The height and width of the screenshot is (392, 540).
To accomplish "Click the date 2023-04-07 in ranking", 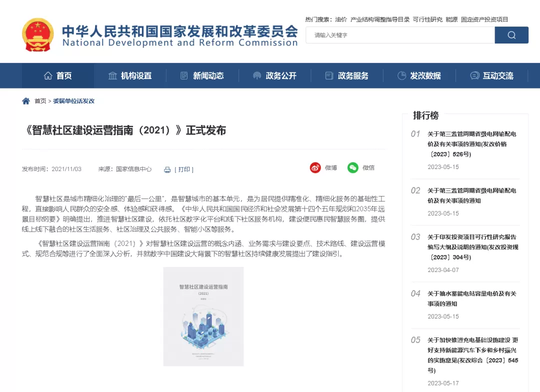I will tap(443, 270).
